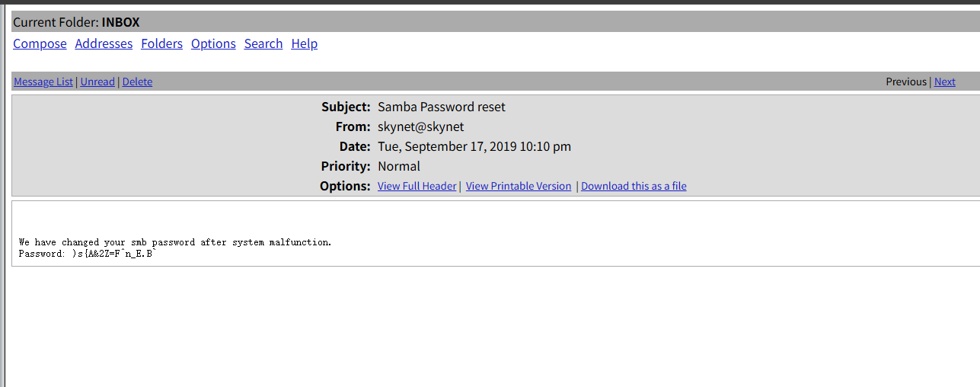
Task: Click the Priority value Normal
Action: pos(398,167)
